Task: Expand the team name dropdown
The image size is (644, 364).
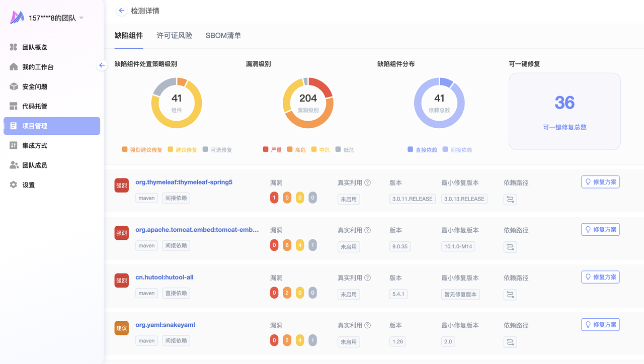Action: (82, 18)
